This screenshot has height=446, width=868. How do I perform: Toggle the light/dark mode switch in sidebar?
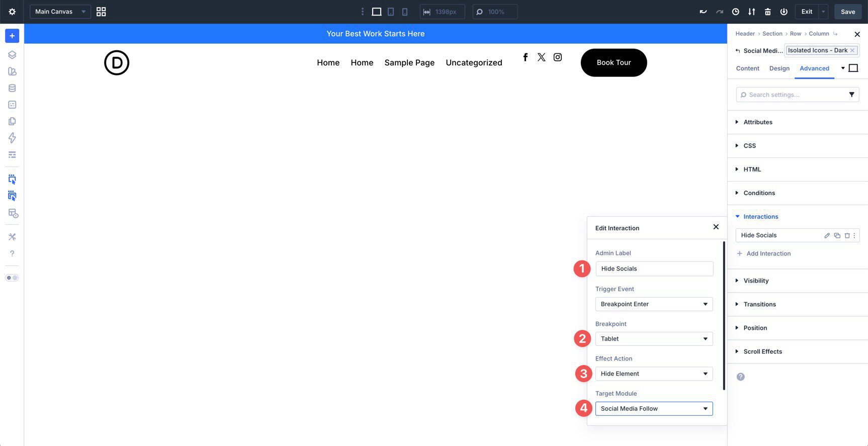(12, 278)
